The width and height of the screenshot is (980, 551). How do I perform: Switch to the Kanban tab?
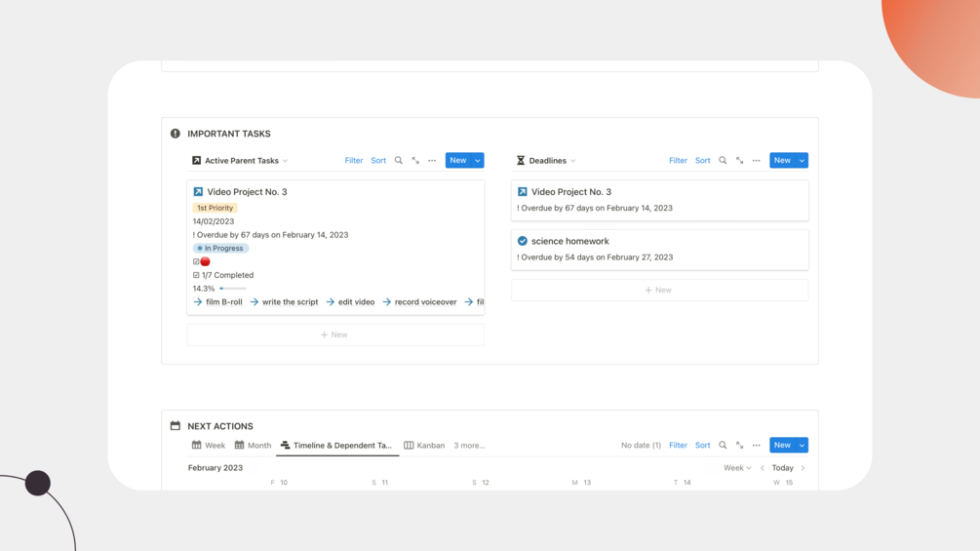(x=424, y=446)
